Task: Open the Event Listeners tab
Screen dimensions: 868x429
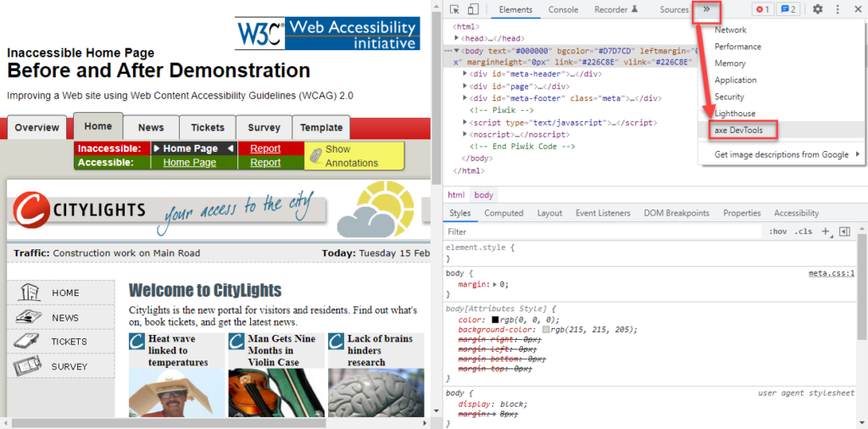Action: click(603, 213)
